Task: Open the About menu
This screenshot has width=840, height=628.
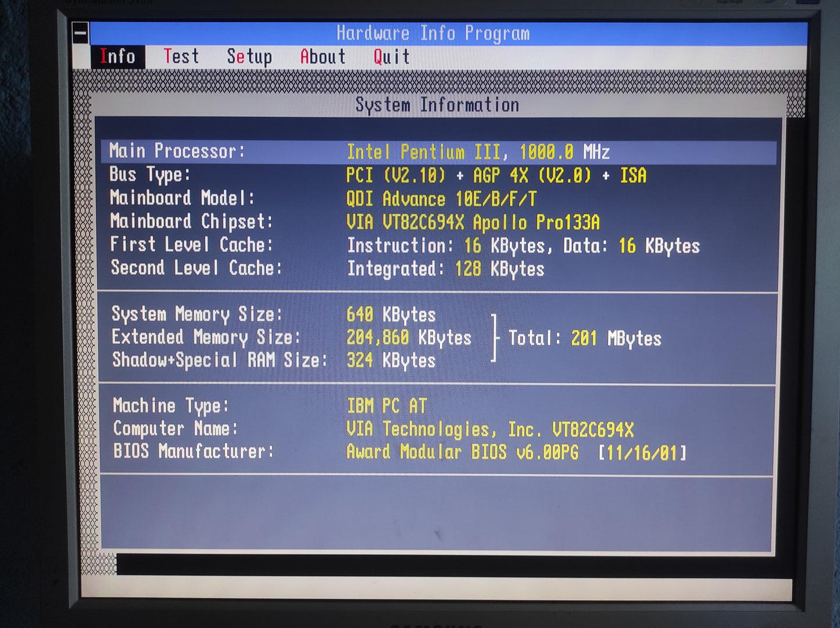Action: (x=323, y=57)
